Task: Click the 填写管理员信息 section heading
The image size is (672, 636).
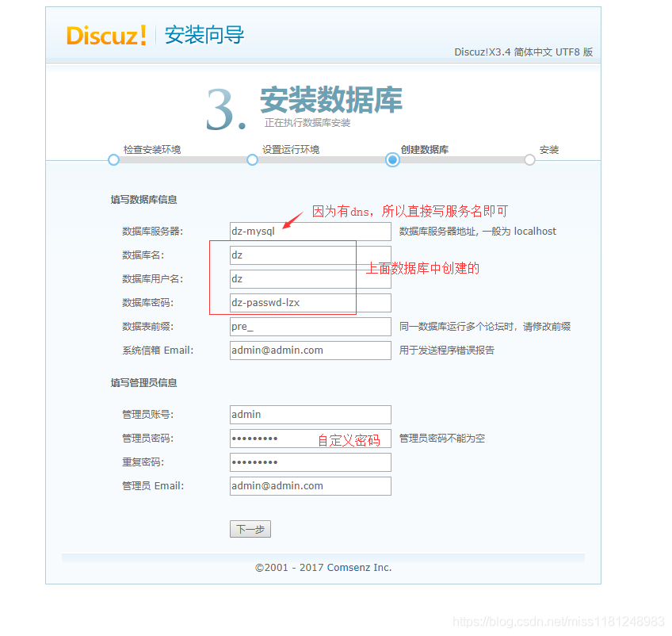Action: [143, 382]
